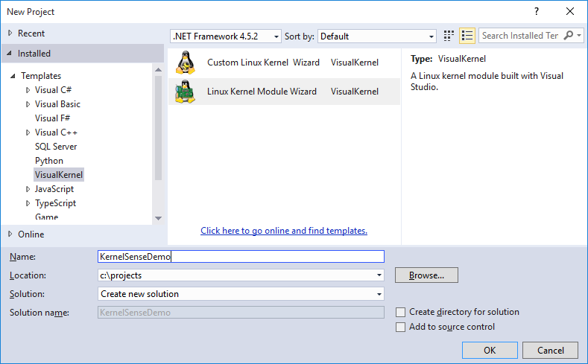Select Python templates
Image resolution: width=588 pixels, height=364 pixels.
pyautogui.click(x=49, y=161)
